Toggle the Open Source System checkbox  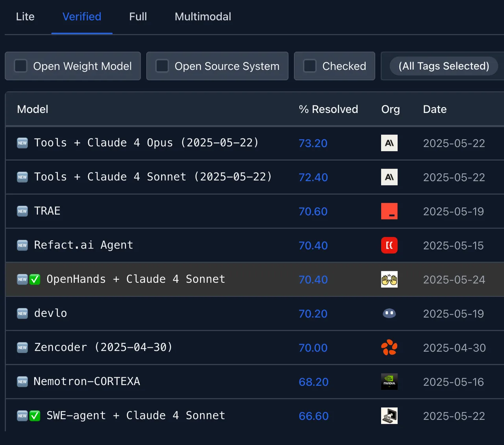[162, 66]
